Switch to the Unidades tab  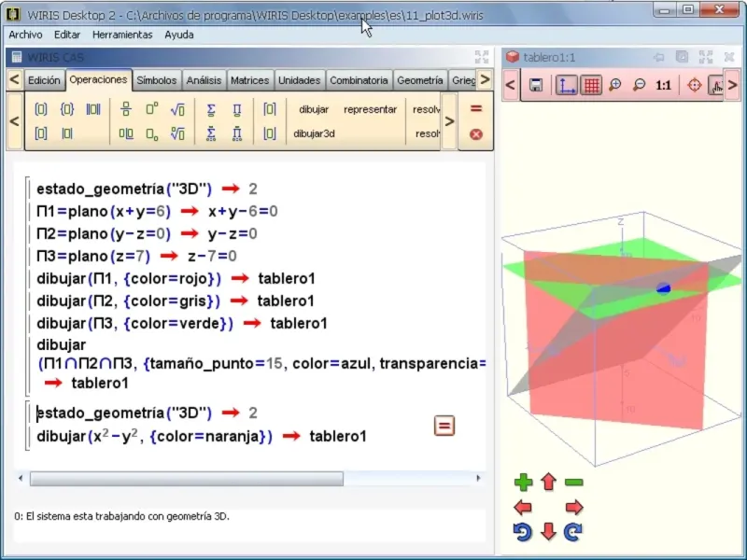coord(299,80)
